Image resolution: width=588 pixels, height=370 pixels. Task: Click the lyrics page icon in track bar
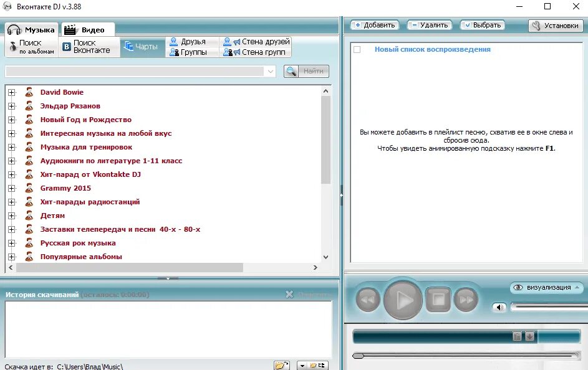point(517,336)
